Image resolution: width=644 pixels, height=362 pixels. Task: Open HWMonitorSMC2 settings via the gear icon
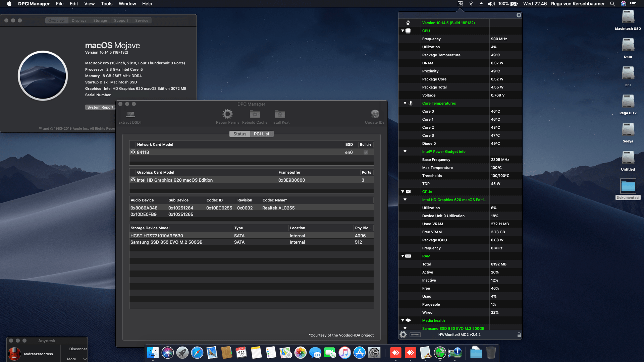point(403,334)
